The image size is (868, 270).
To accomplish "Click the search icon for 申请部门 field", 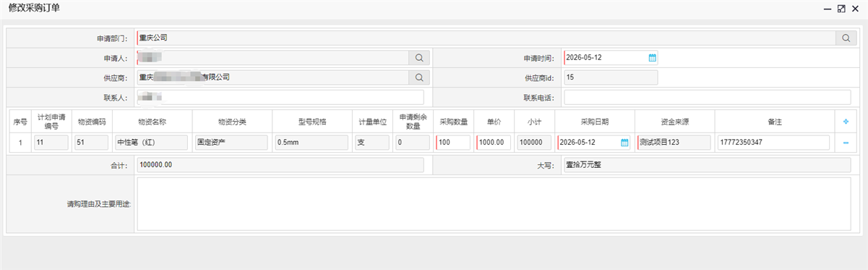I will tap(845, 38).
